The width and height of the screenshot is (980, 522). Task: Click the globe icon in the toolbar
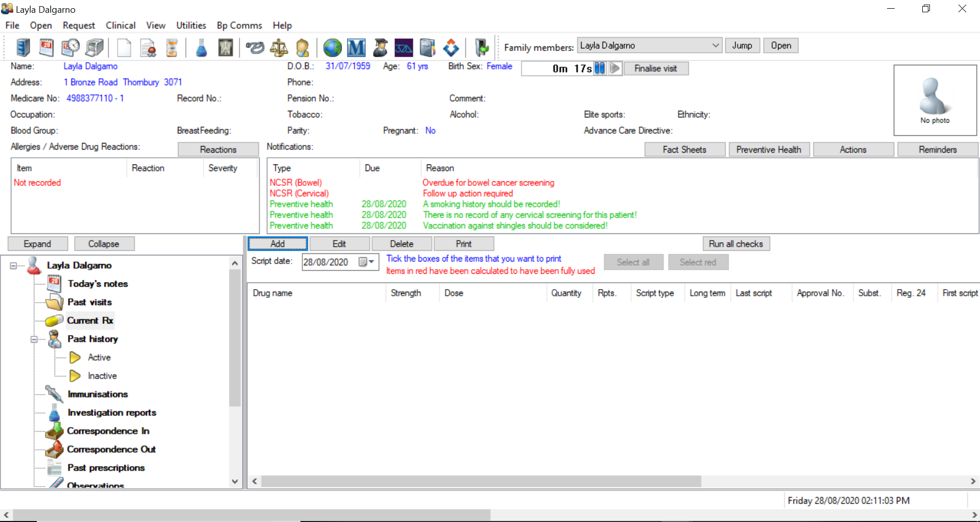point(333,48)
